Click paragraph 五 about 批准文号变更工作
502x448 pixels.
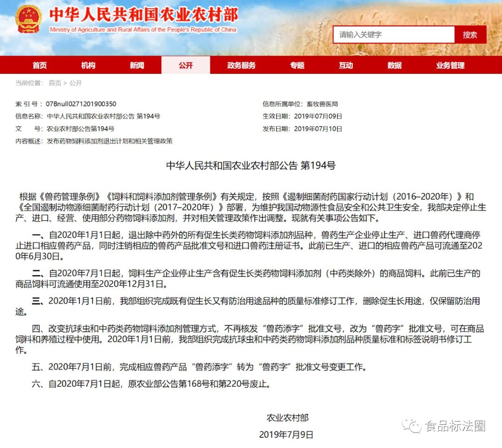pyautogui.click(x=199, y=367)
